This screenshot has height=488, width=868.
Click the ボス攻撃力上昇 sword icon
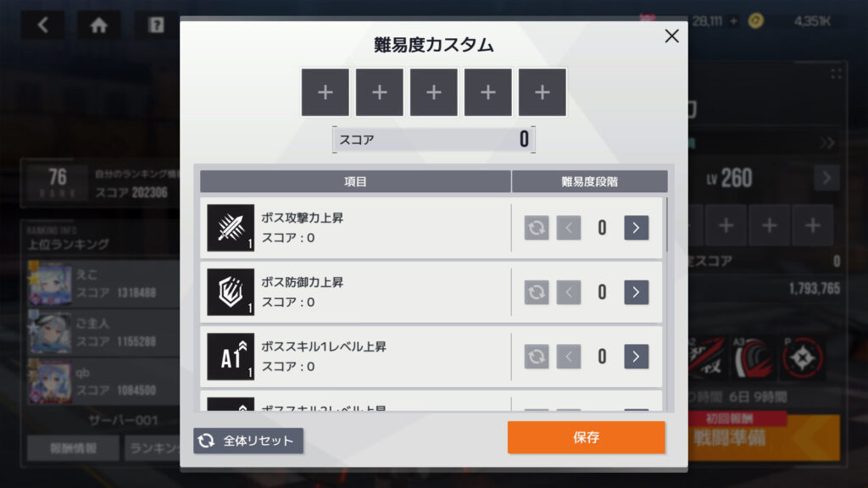coord(231,228)
